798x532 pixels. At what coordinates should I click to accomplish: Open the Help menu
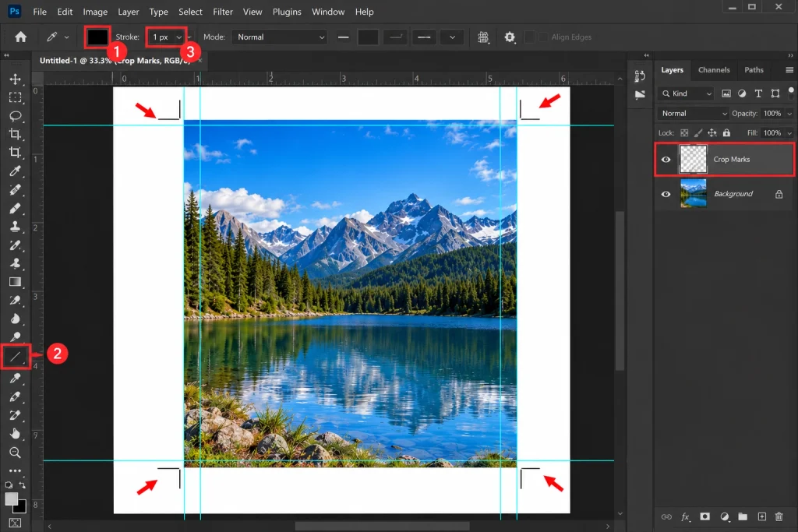pos(364,12)
